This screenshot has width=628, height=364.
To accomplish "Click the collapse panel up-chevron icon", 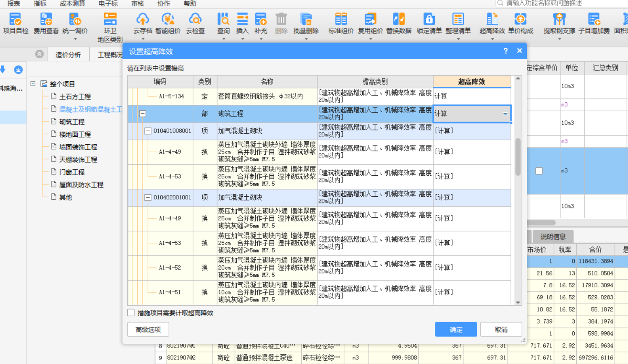I will pyautogui.click(x=39, y=54).
